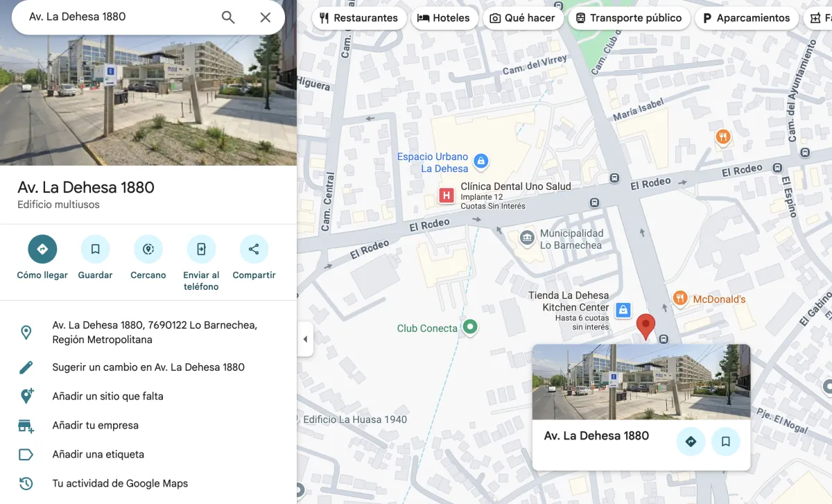Click the Tienda La Dehesa Kitchen Center shop icon
Screen dimensions: 832x504
click(623, 309)
